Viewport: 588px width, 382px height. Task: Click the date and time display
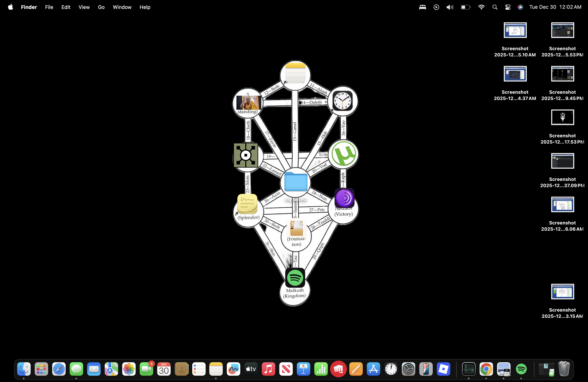(555, 7)
